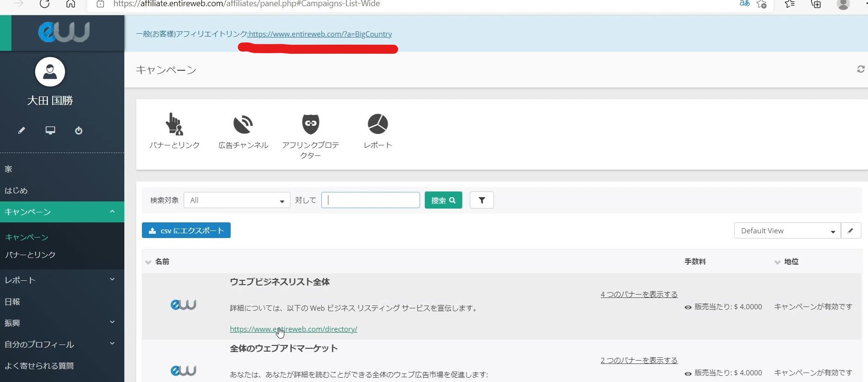Open the advanced filter funnel button
Viewport: 868px width, 382px height.
482,200
